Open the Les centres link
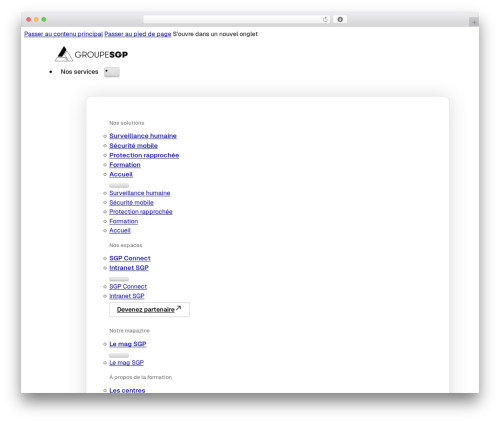The height and width of the screenshot is (423, 500). [x=127, y=390]
